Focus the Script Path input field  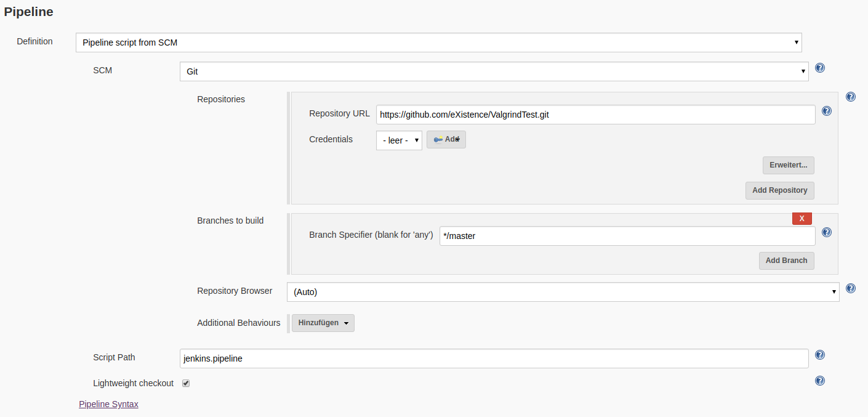tap(494, 358)
